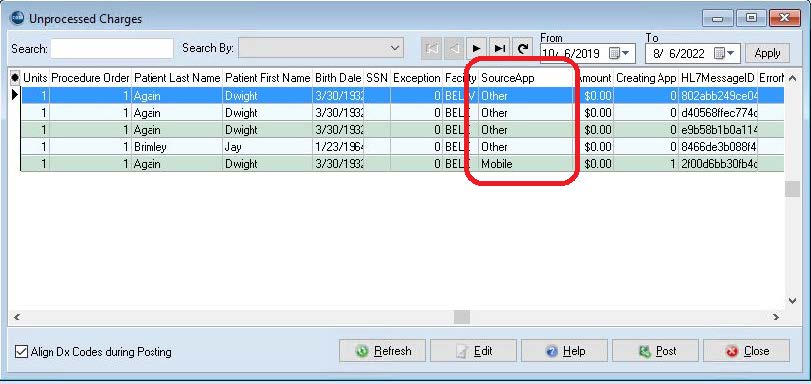Maximize the Unprocessed Charges window
Viewport: 811px width, 384px height.
pyautogui.click(x=751, y=18)
